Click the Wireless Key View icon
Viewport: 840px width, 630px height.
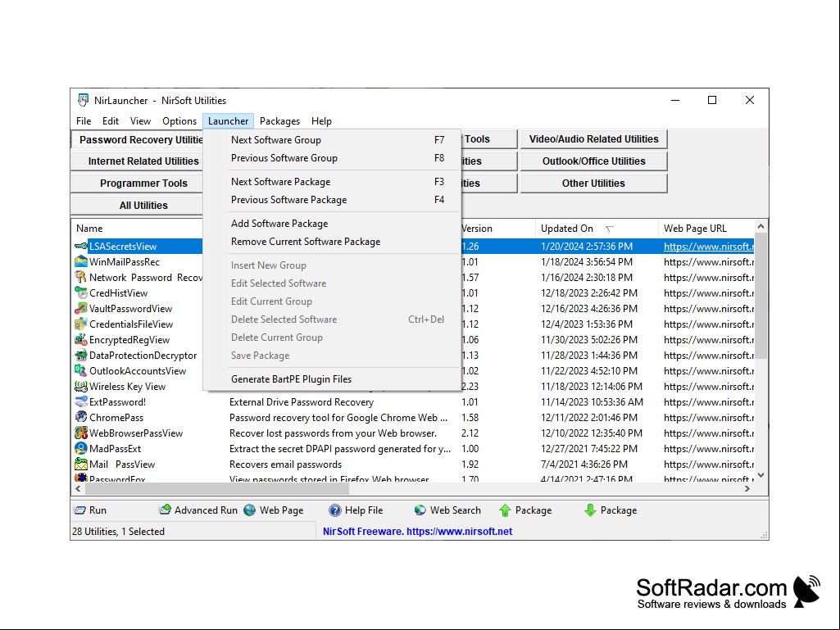81,386
